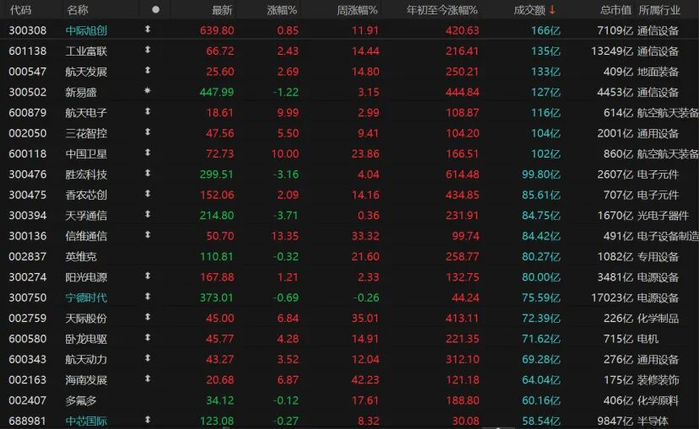Click the marker icon in 阳光电源 row
Viewport: 700px width, 429px height.
pyautogui.click(x=147, y=276)
